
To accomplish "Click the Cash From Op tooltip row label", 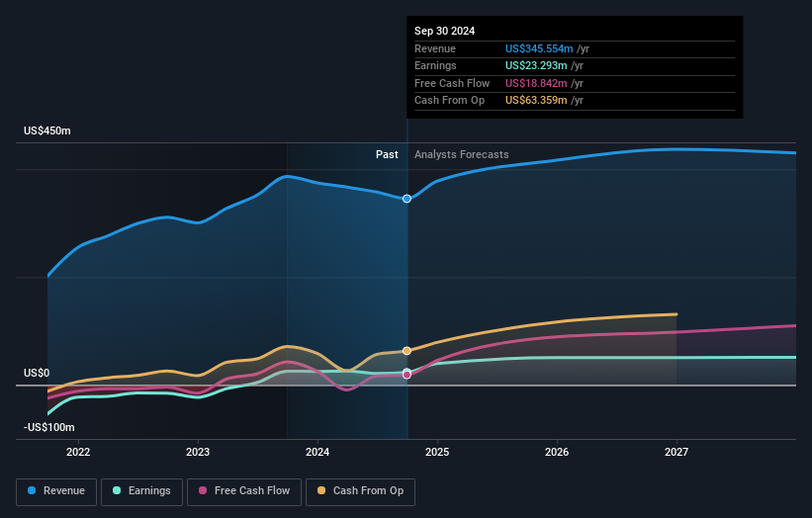I will tap(449, 101).
